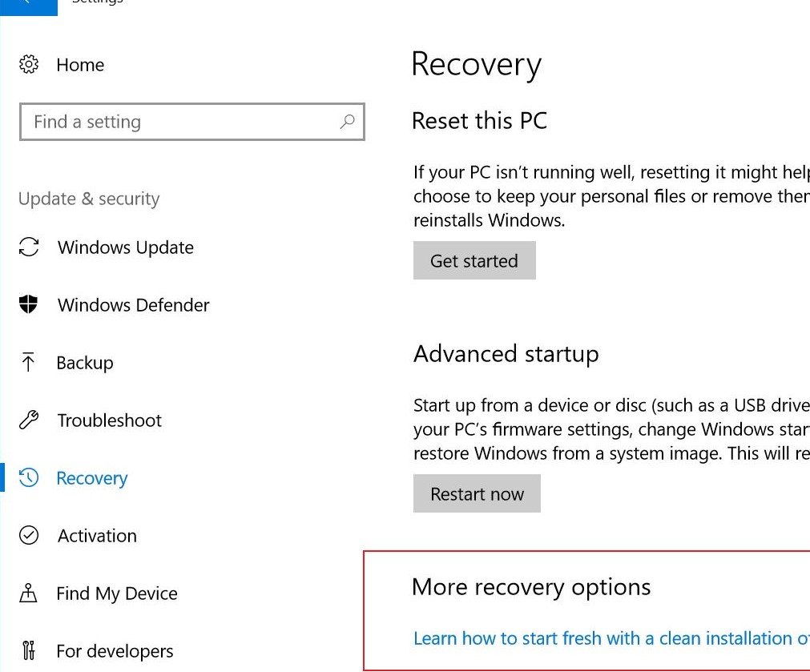Select the Recovery clock-arrow icon

(29, 477)
